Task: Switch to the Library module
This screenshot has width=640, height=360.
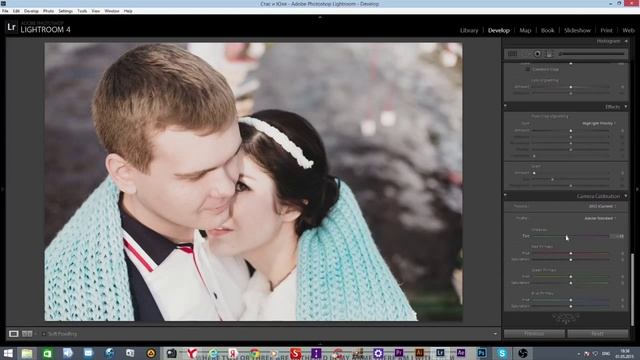Action: 469,30
